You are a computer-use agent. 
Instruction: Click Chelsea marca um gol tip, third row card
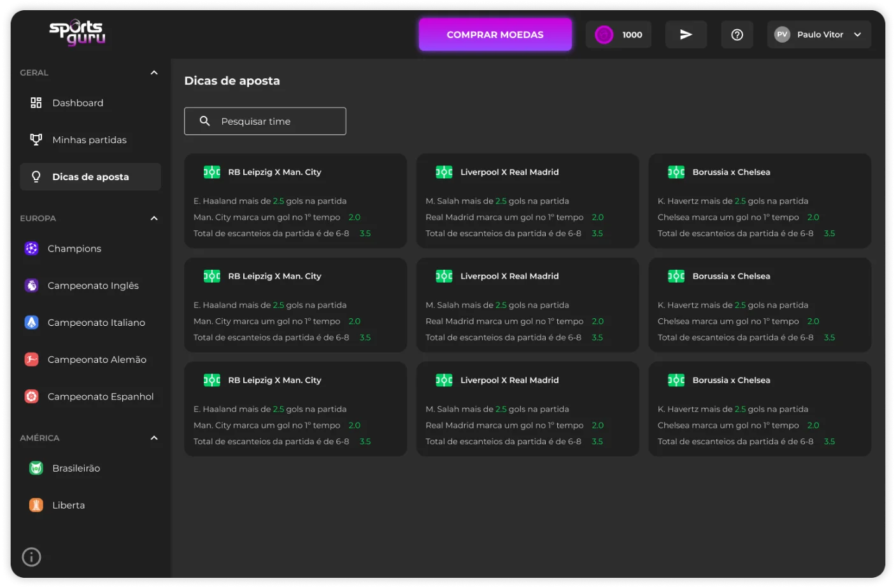pyautogui.click(x=728, y=425)
